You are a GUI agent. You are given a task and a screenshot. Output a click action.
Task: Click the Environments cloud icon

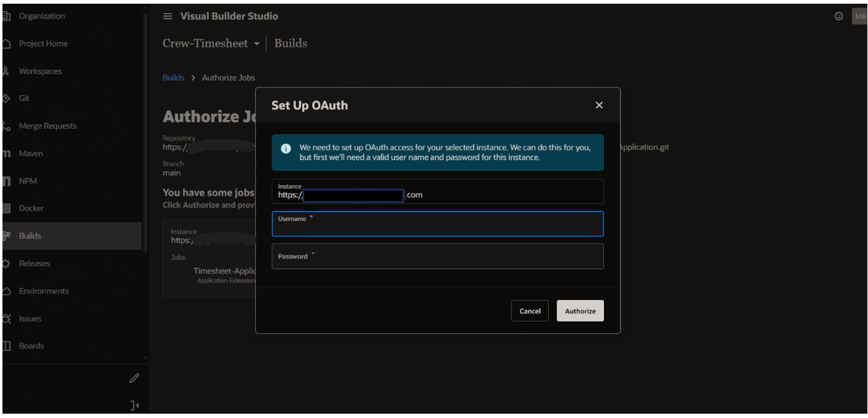(x=7, y=291)
